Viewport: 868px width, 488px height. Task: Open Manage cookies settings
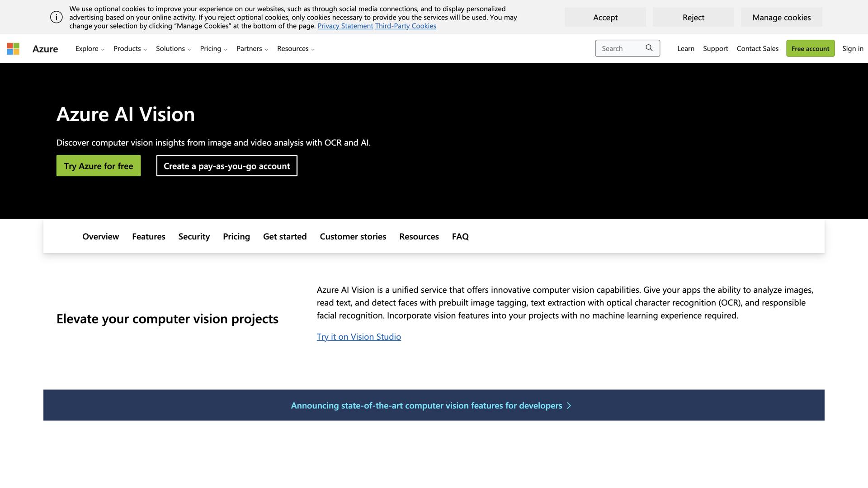coord(781,17)
